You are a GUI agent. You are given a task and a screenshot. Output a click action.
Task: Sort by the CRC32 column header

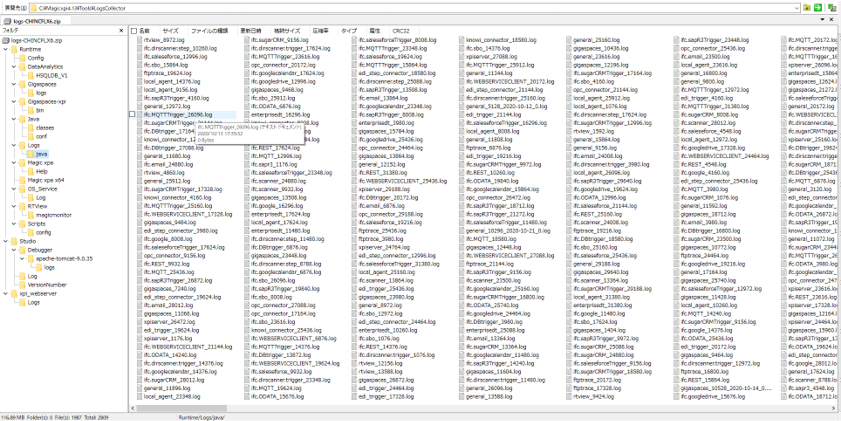point(401,31)
